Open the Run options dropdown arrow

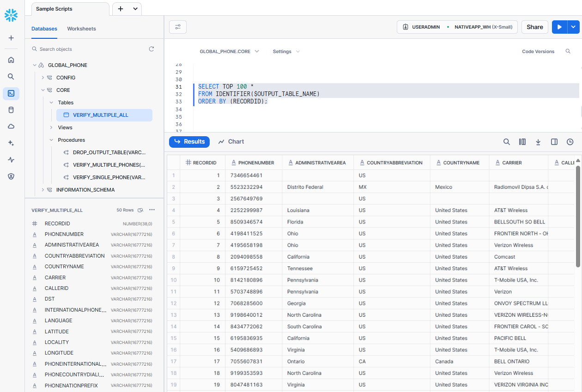coord(573,27)
